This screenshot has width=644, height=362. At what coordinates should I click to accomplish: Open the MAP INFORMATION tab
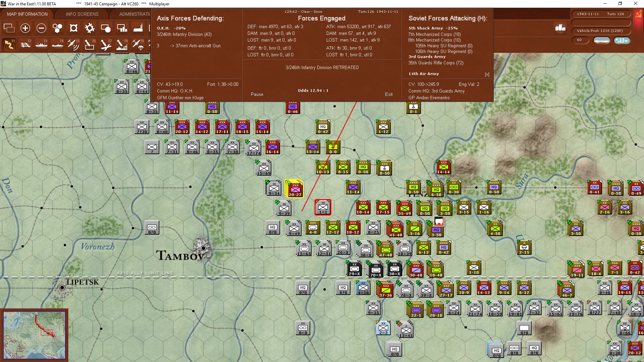27,14
